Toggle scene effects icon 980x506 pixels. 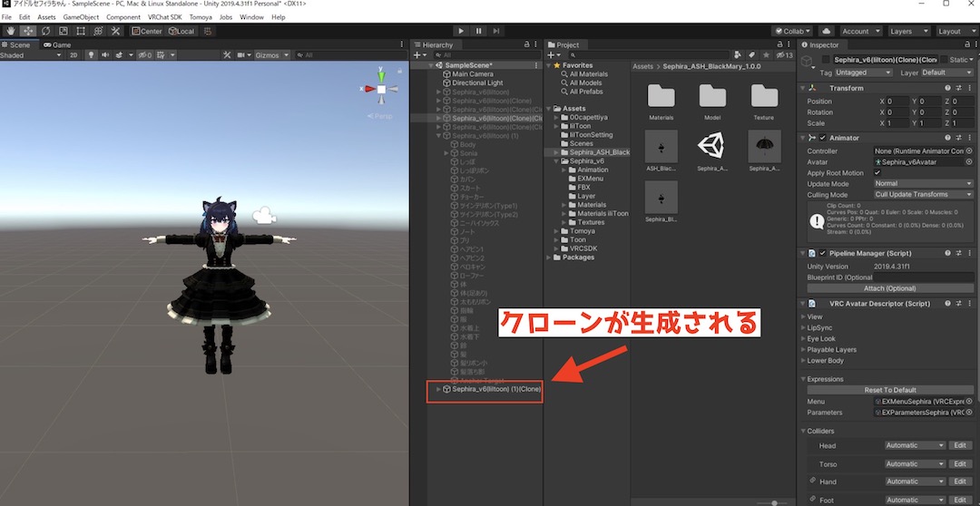[119, 55]
